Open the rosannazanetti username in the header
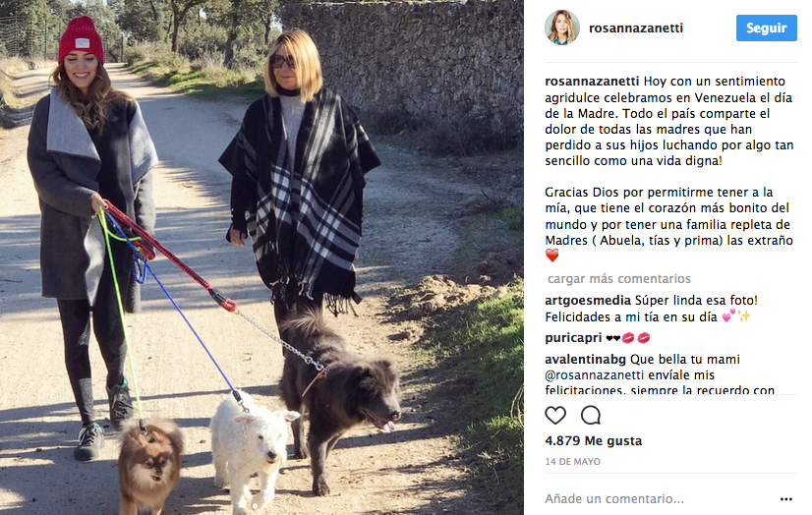 pyautogui.click(x=636, y=28)
